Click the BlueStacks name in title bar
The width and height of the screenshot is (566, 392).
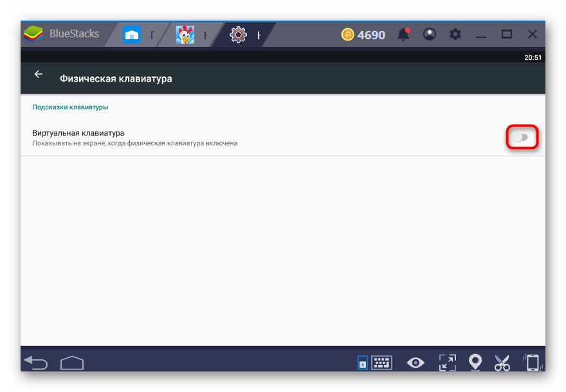pyautogui.click(x=74, y=33)
